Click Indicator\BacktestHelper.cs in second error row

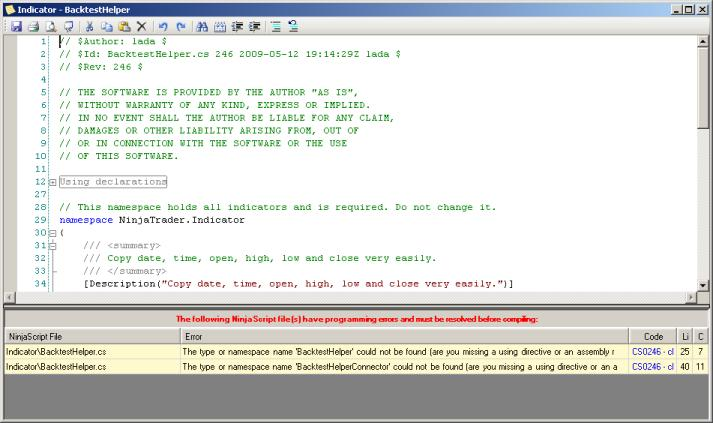point(56,367)
